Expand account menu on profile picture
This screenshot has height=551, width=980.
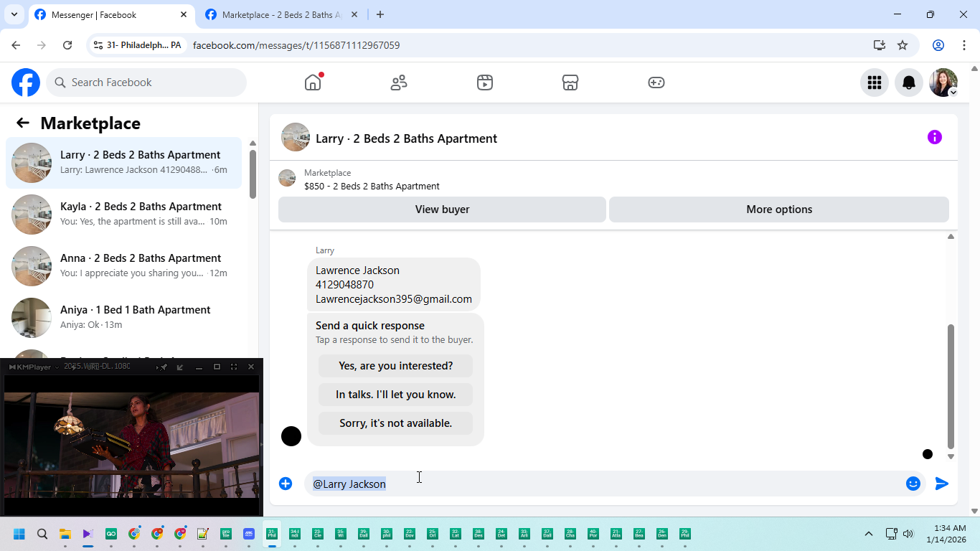coord(953,93)
